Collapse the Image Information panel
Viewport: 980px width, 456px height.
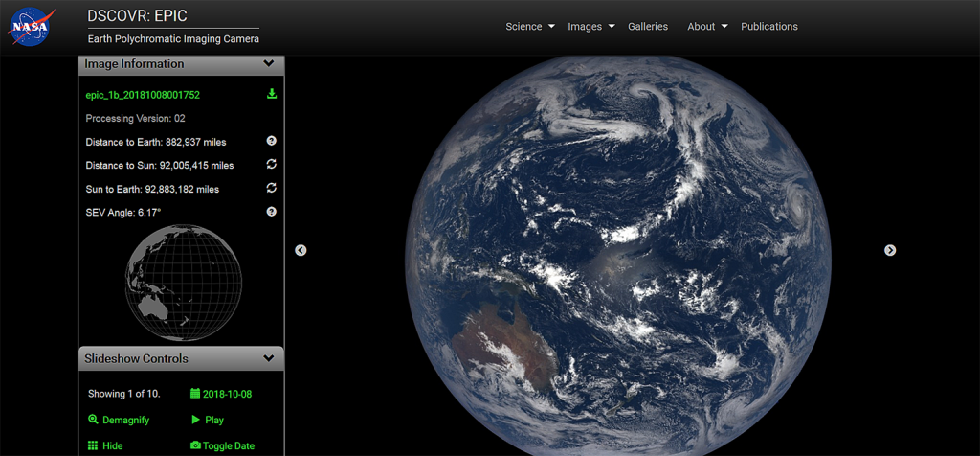pos(269,64)
